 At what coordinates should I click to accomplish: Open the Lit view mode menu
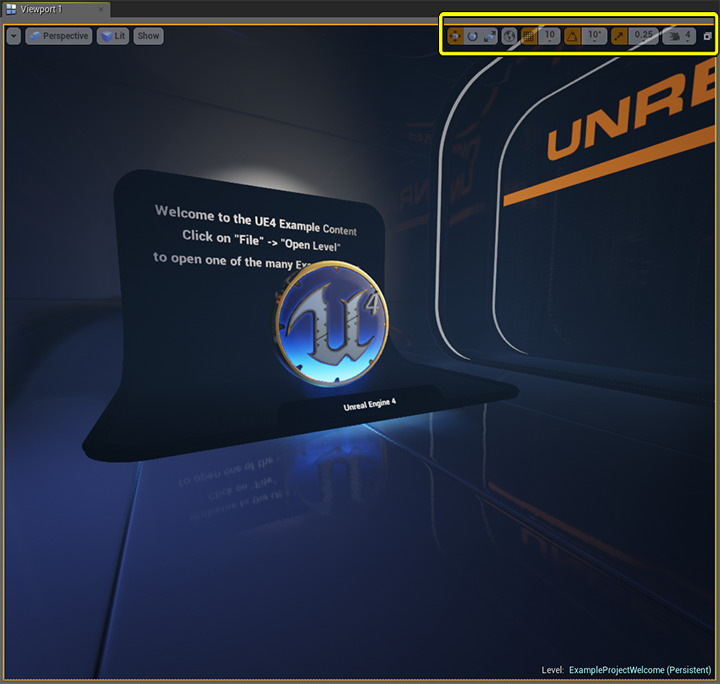[x=113, y=36]
